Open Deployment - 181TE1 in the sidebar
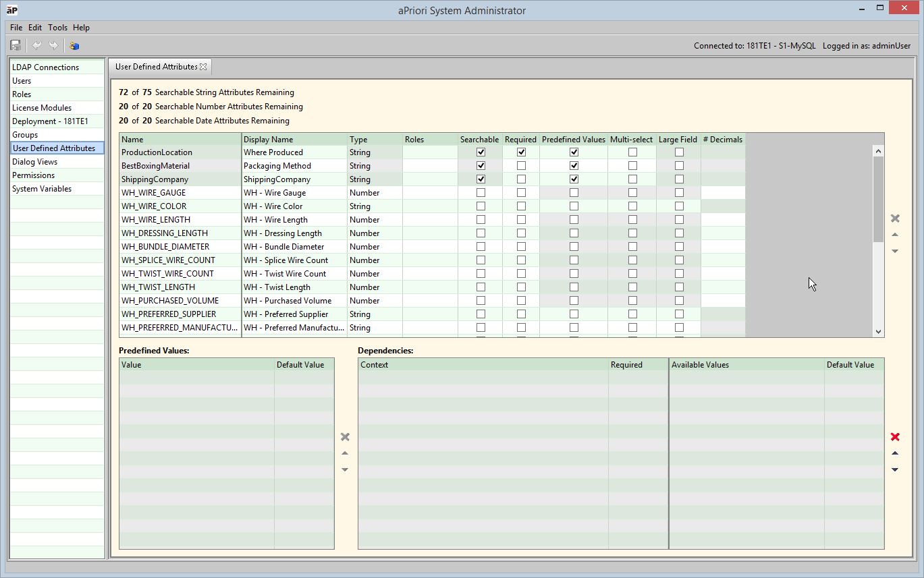The height and width of the screenshot is (578, 924). tap(57, 121)
